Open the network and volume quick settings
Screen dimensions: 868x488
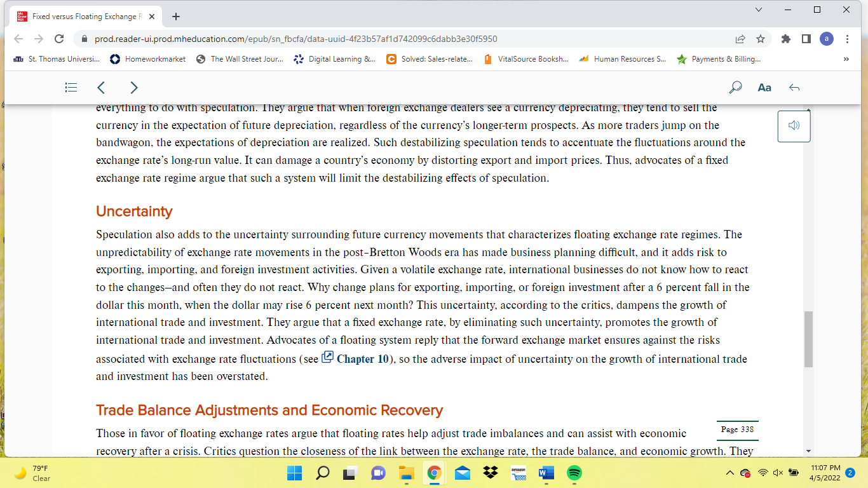pos(778,473)
